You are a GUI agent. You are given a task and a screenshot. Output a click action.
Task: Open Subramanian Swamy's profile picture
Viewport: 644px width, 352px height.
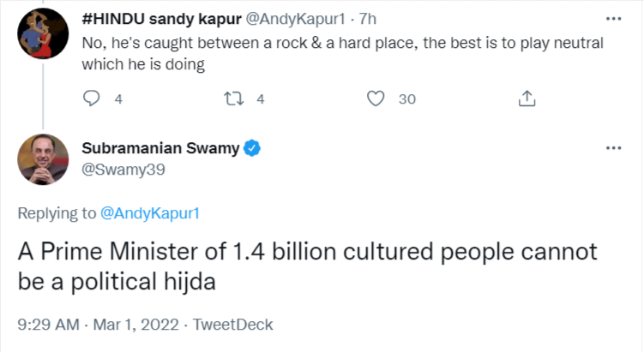(x=43, y=158)
